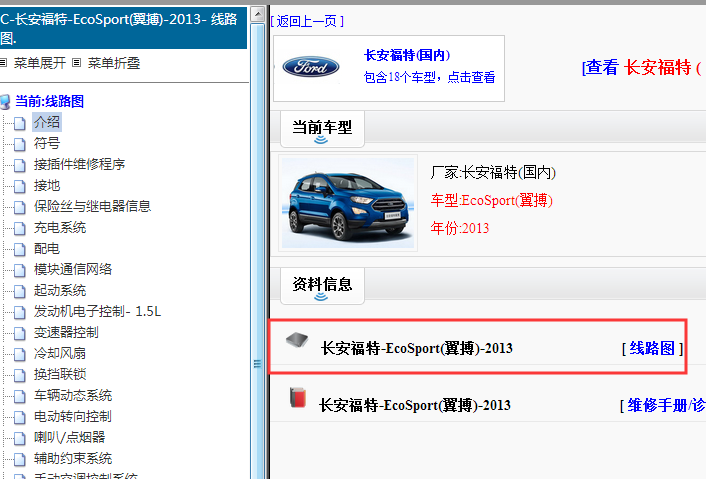
Task: Click the 厂家:长安福特(国内) text
Action: pyautogui.click(x=493, y=172)
